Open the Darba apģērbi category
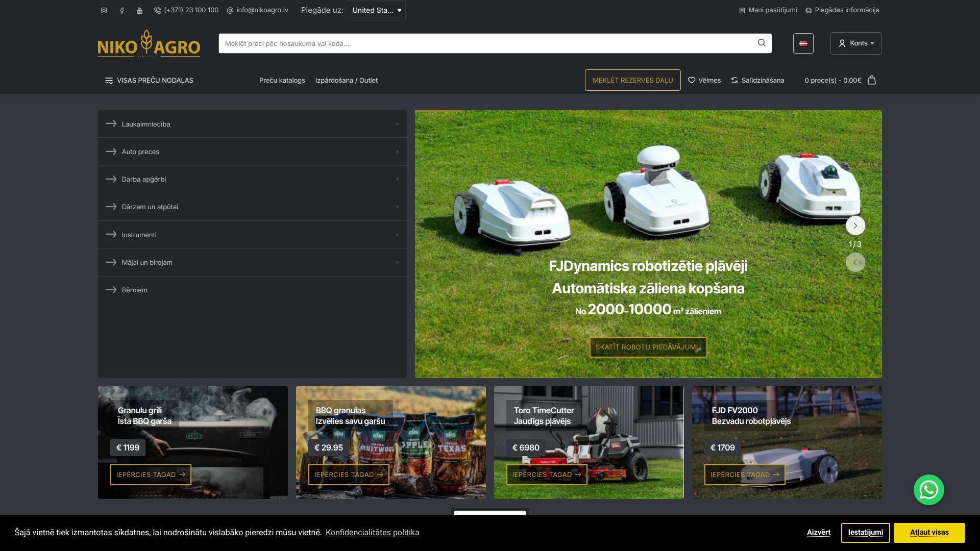Viewport: 980px width, 551px height. pos(252,179)
